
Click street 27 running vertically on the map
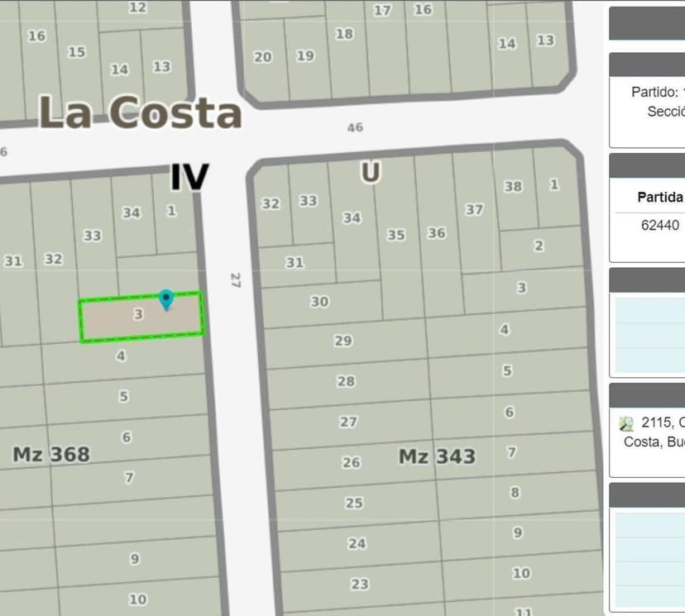tap(234, 281)
